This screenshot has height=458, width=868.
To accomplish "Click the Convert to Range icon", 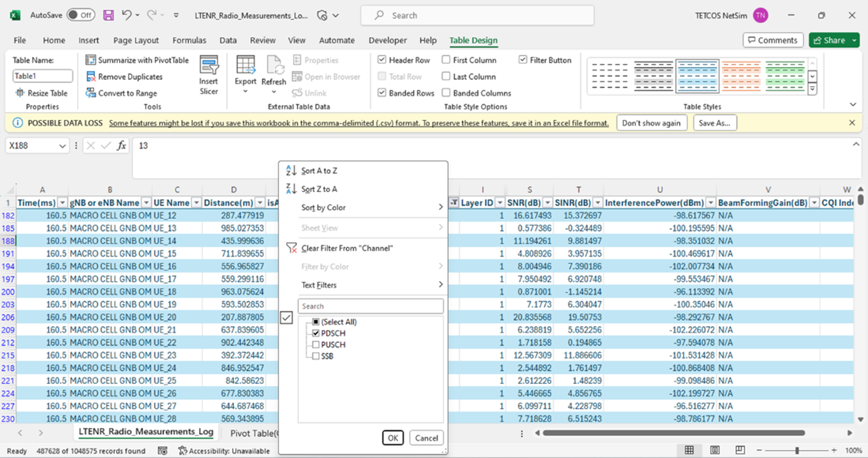I will coord(91,93).
